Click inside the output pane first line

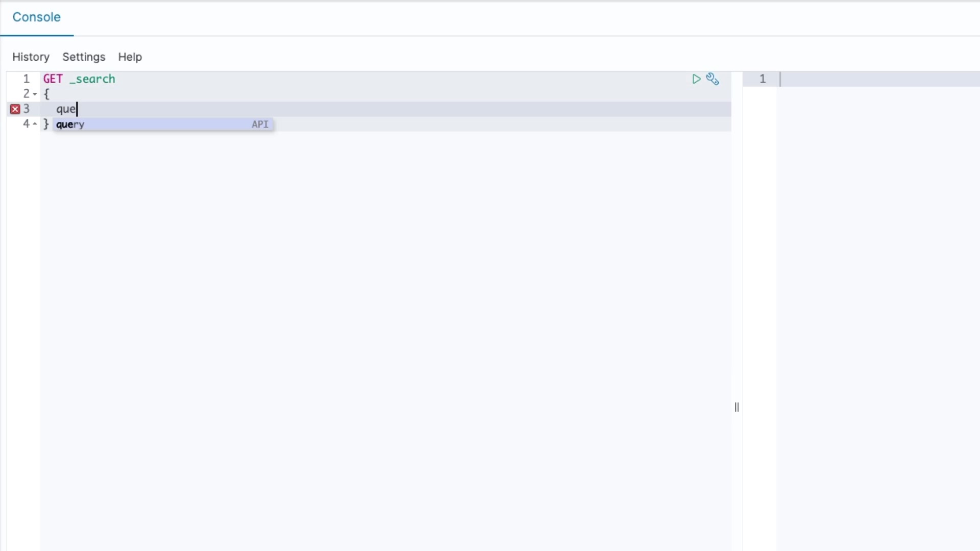tap(878, 79)
